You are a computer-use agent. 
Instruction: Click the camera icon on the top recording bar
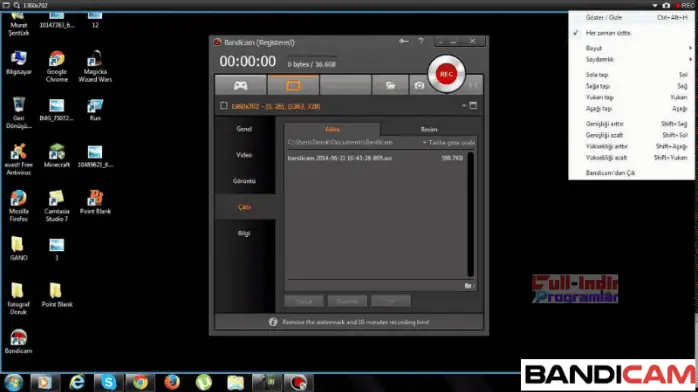coord(666,5)
